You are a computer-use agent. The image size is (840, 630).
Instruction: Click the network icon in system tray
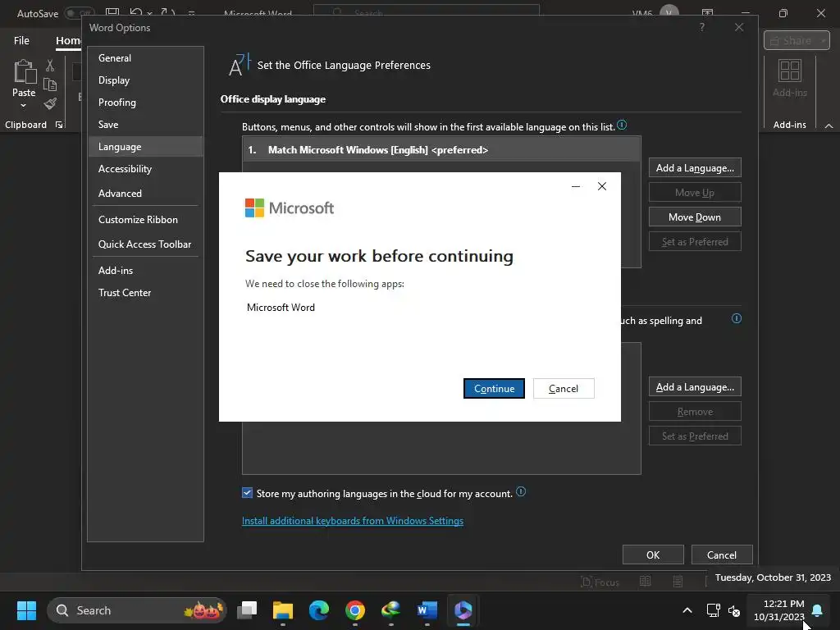click(713, 610)
